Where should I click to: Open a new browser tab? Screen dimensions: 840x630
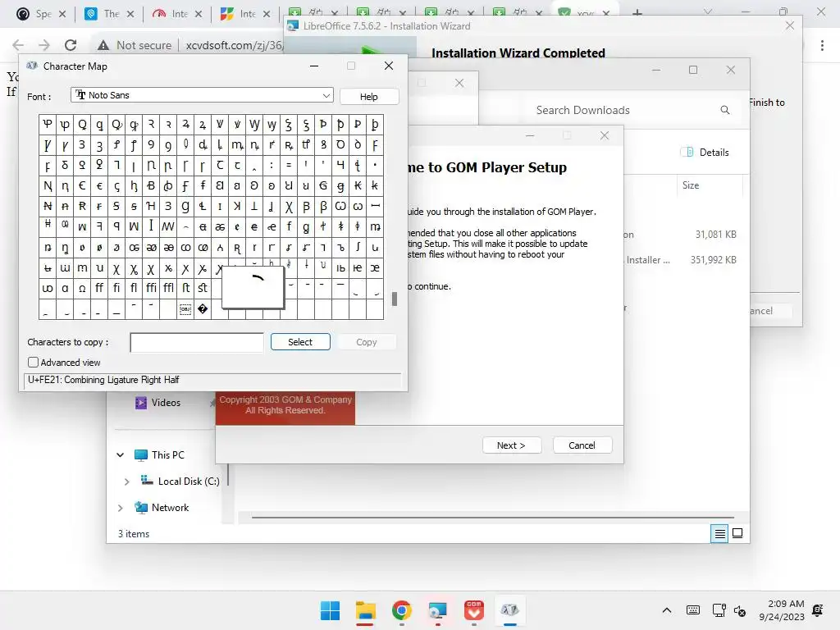[x=637, y=12]
